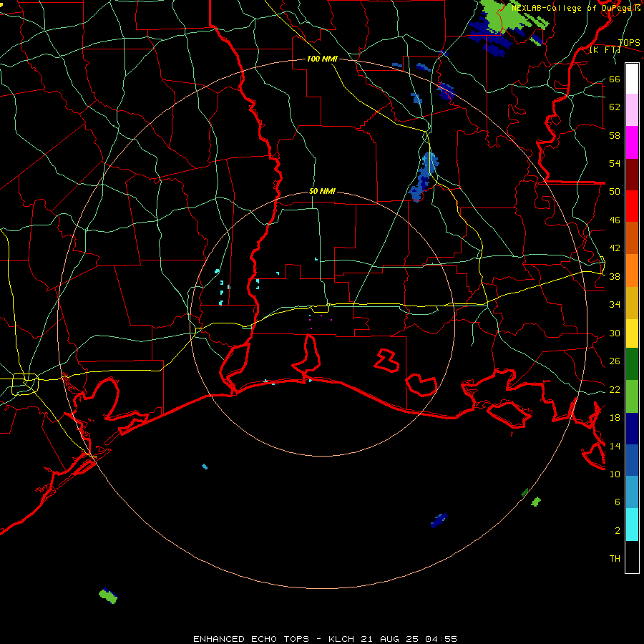Select the dark red legend swatch
This screenshot has height=644, width=644.
point(632,174)
